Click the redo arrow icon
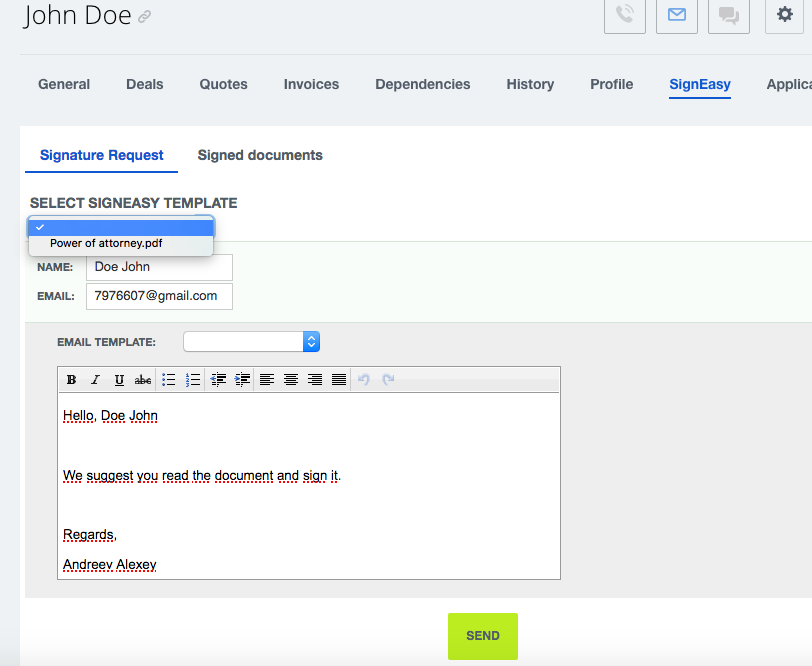 [x=388, y=380]
